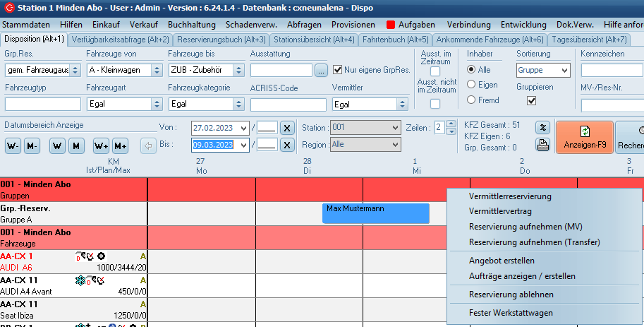Click the printer icon button
644x327 pixels.
542,145
